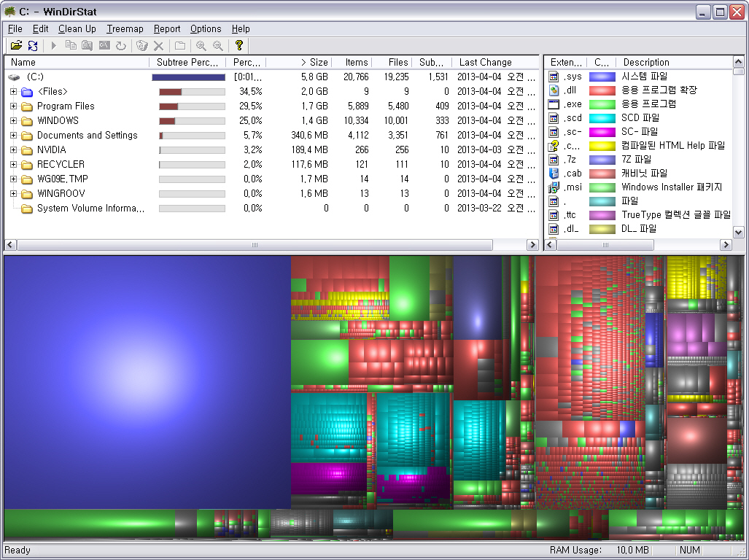This screenshot has width=749, height=560.
Task: Click the blue .sys color swatch
Action: click(602, 77)
